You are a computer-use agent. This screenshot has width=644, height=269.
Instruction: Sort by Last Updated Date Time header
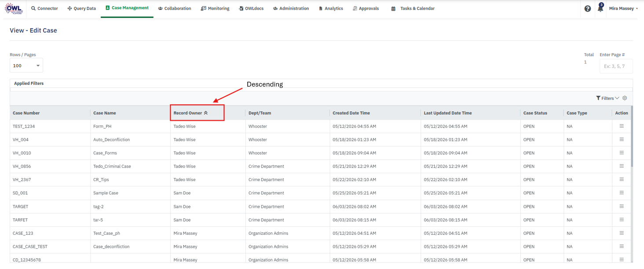[x=448, y=113]
